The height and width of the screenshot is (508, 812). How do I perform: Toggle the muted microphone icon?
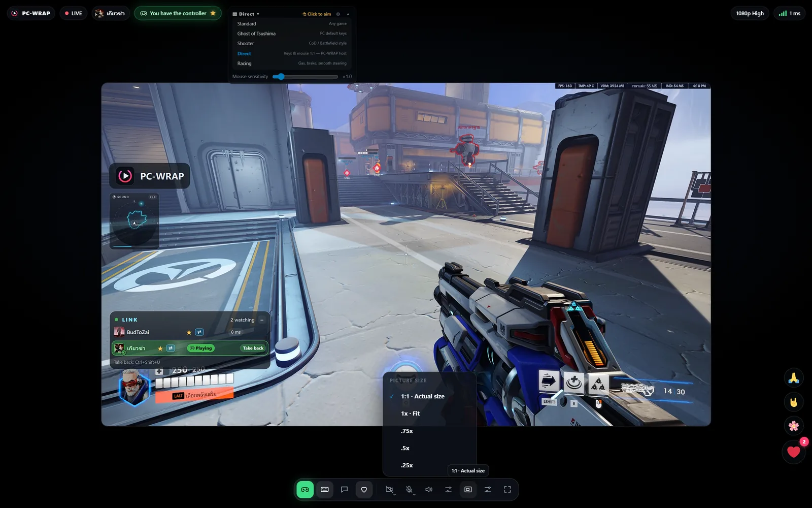point(409,490)
